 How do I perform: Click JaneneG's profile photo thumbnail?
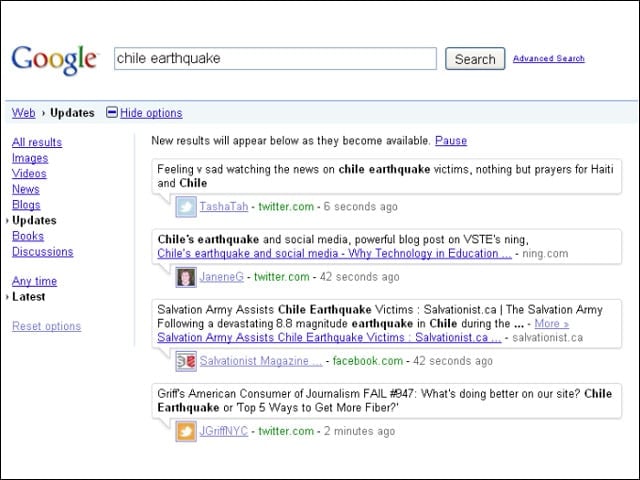[186, 277]
